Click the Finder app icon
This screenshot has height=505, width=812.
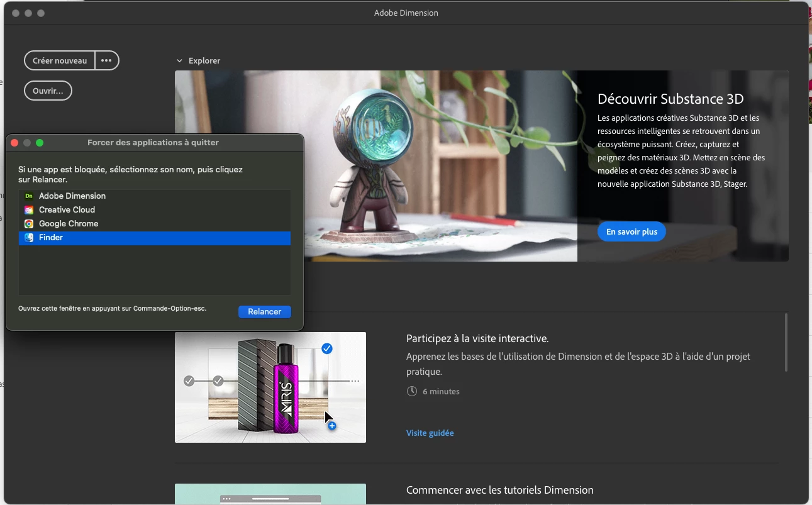point(29,238)
